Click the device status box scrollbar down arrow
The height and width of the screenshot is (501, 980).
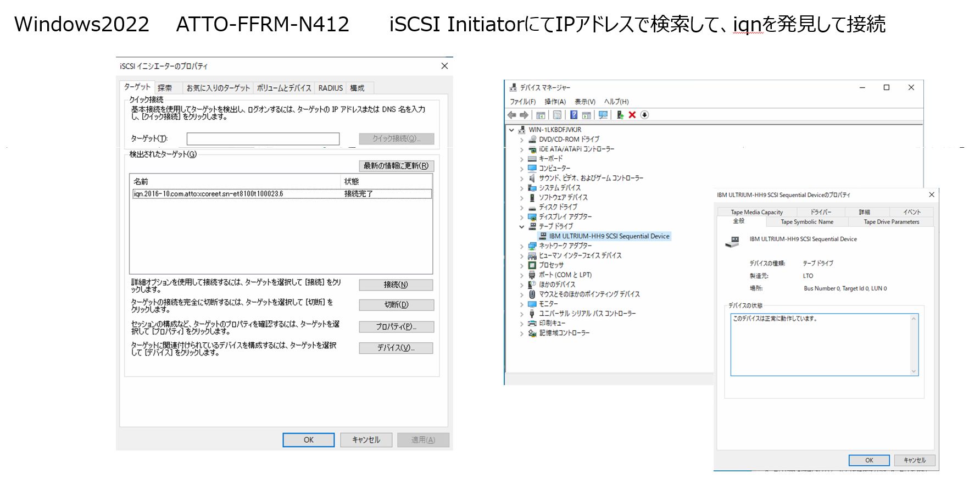[x=914, y=371]
